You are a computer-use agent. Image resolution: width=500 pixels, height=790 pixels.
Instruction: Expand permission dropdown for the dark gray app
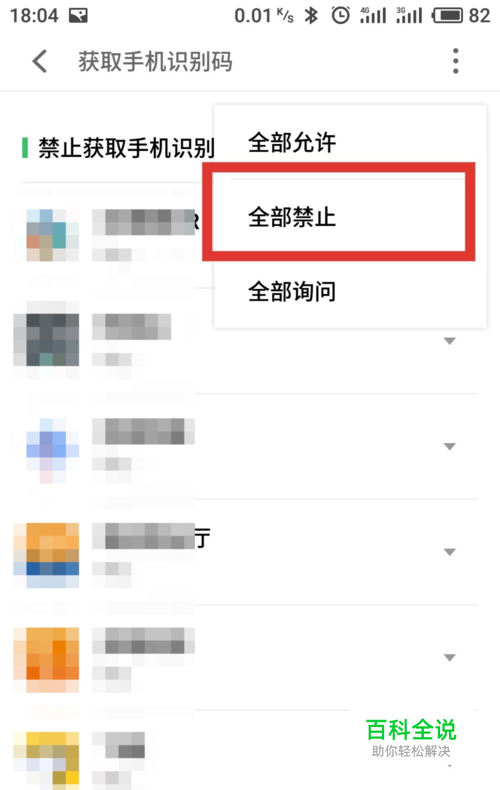[x=450, y=341]
